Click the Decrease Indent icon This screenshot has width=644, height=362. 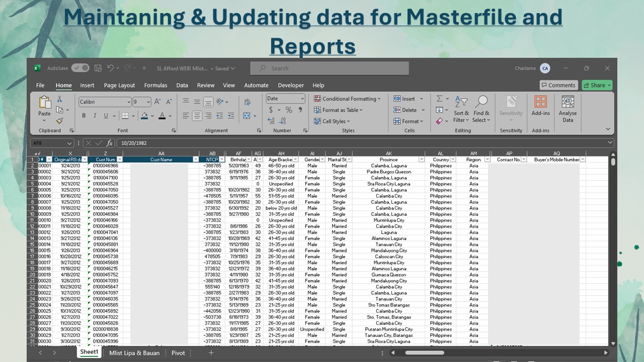(220, 116)
